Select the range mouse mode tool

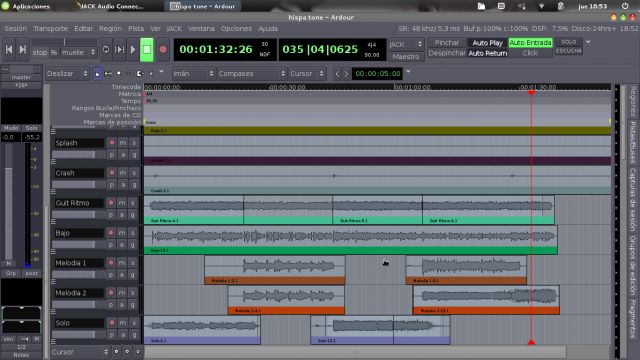108,74
